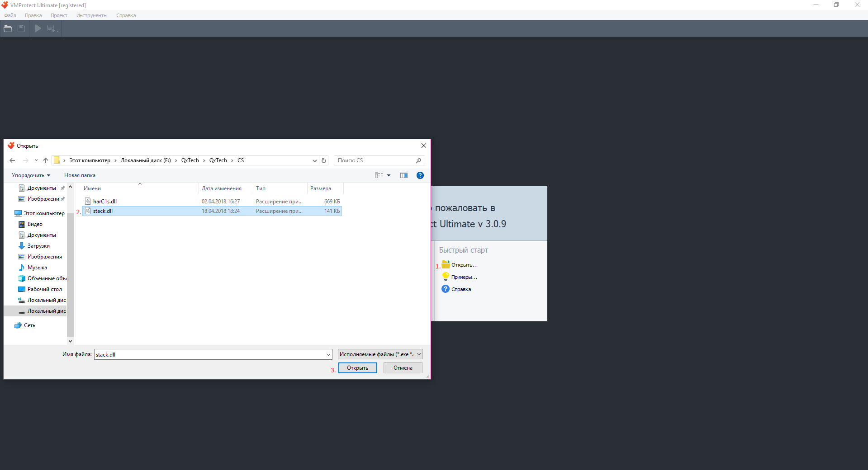The height and width of the screenshot is (470, 868).
Task: Click the date 18.04.2018 18:24 cell
Action: (x=221, y=211)
